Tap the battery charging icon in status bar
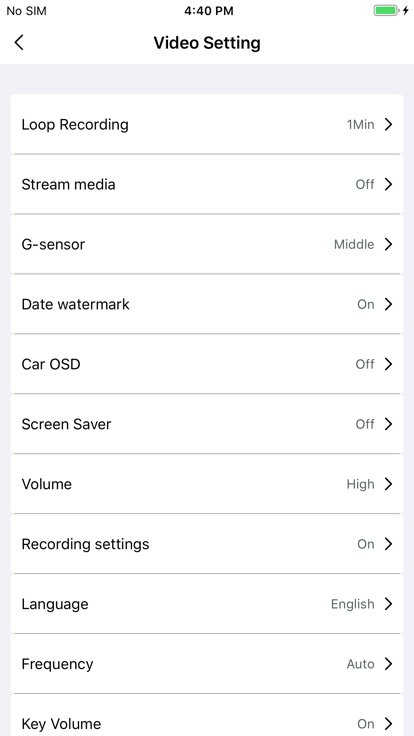The width and height of the screenshot is (414, 736). tap(391, 10)
